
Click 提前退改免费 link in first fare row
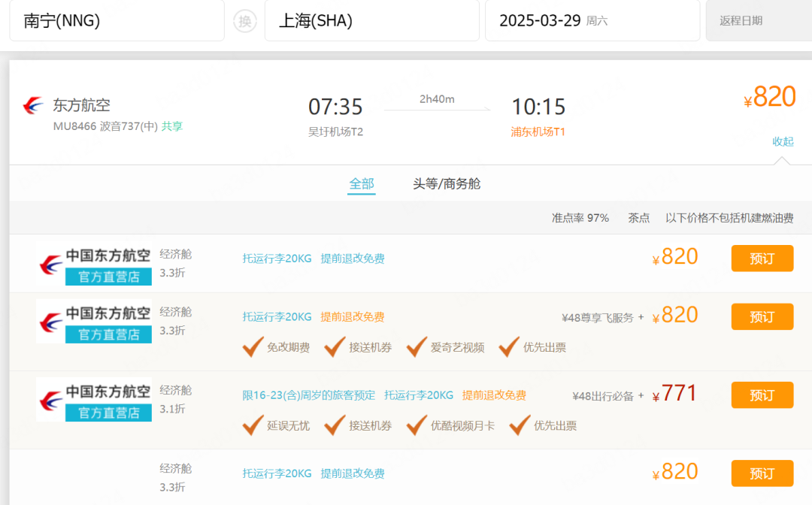click(x=353, y=259)
